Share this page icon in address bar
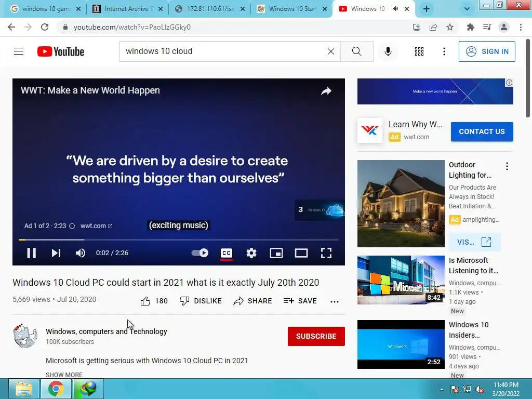Viewport: 532px width, 399px height. (433, 27)
